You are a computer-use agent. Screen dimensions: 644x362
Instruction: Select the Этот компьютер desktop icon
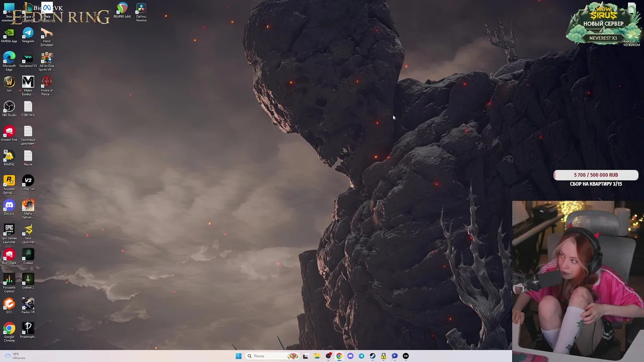point(9,12)
